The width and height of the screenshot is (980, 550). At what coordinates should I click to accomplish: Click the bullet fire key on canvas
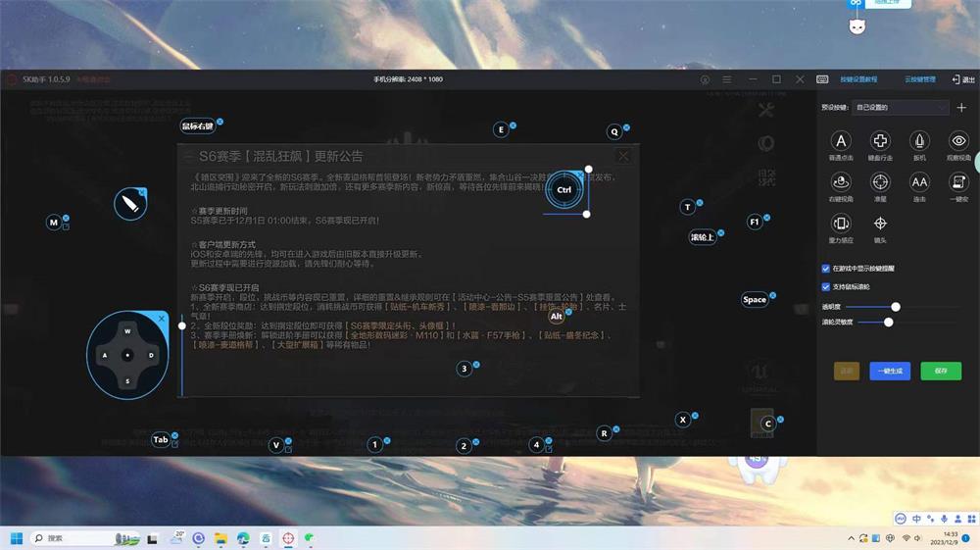tap(130, 204)
